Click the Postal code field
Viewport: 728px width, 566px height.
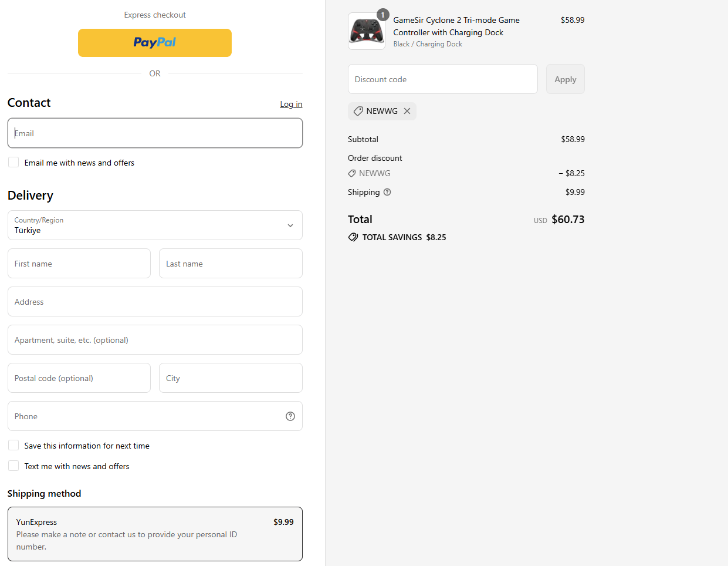79,378
